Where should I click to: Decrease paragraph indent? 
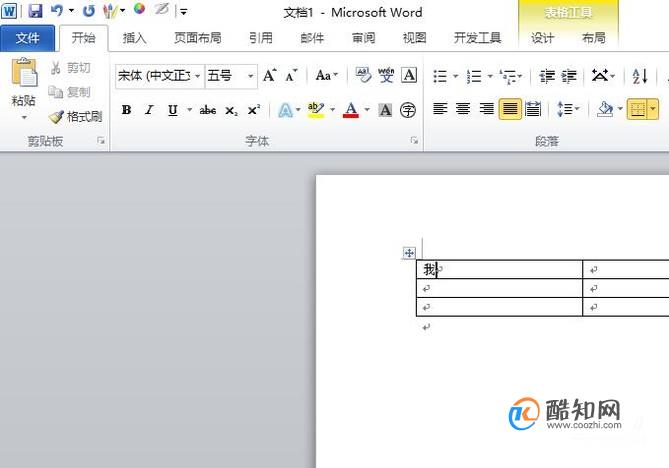547,76
